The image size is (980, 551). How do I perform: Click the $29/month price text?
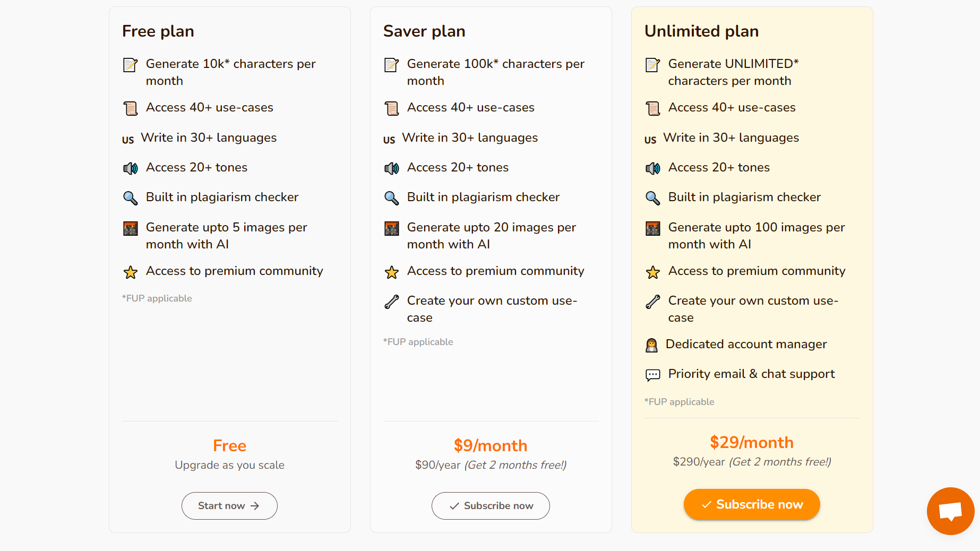click(x=752, y=442)
